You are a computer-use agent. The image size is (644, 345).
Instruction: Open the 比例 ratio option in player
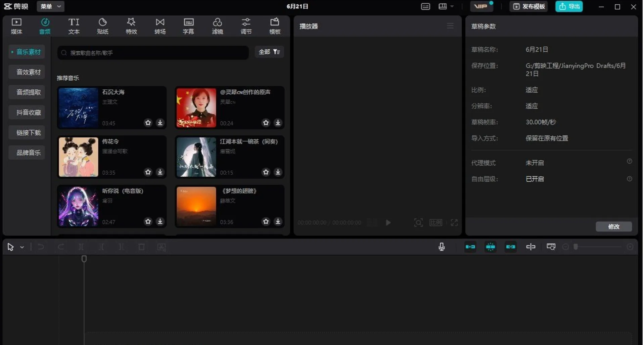click(436, 222)
